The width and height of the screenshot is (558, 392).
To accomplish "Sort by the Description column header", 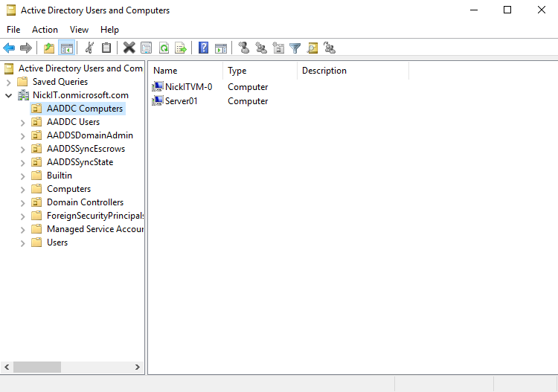I will coord(353,71).
